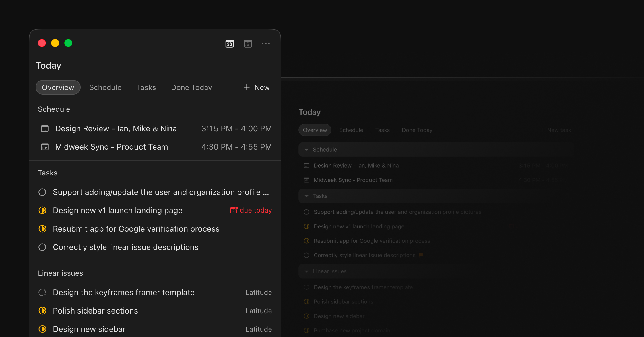644x337 pixels.
Task: Click flag icon after Correctly style linear issue in background window
Action: coord(421,255)
